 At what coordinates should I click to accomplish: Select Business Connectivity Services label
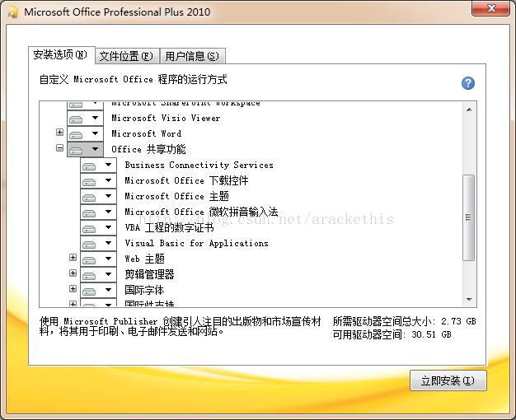tap(199, 165)
